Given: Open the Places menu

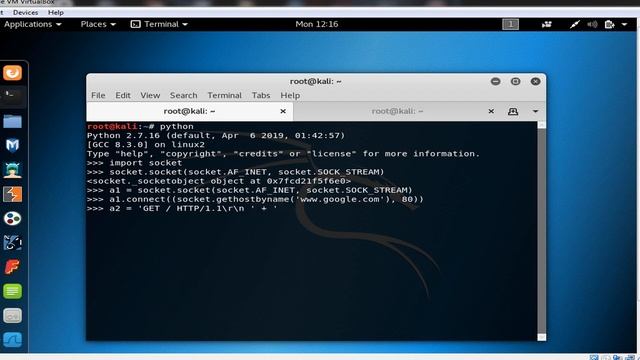Looking at the screenshot, I should [x=98, y=24].
